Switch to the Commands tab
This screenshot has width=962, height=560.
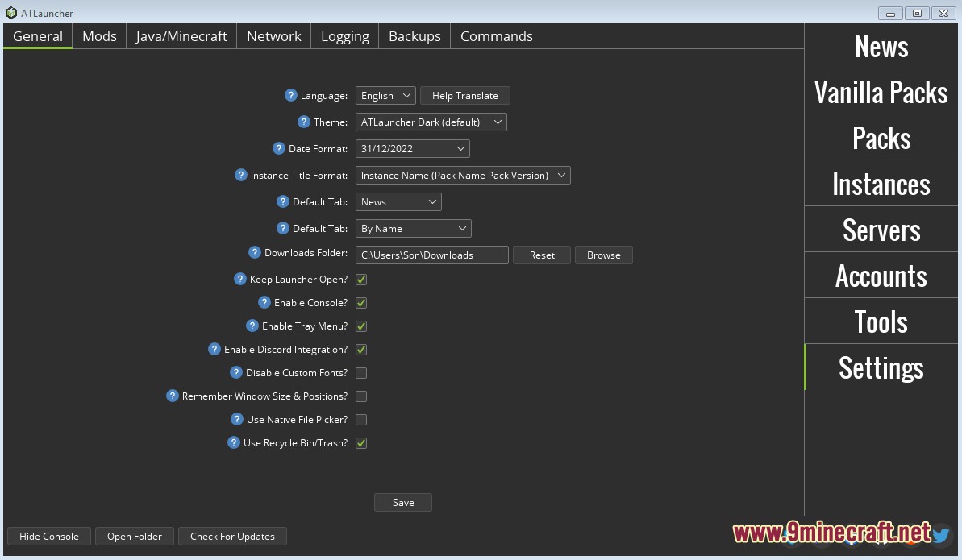click(497, 36)
